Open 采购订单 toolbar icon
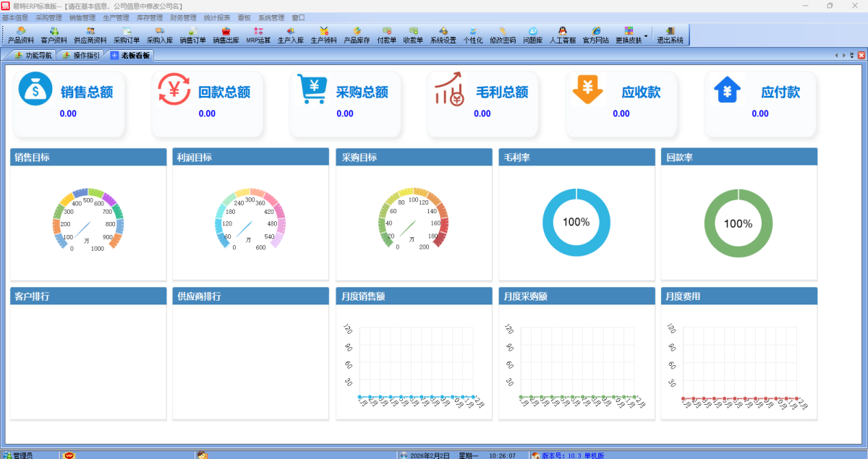Viewport: 868px width, 459px height. click(127, 35)
